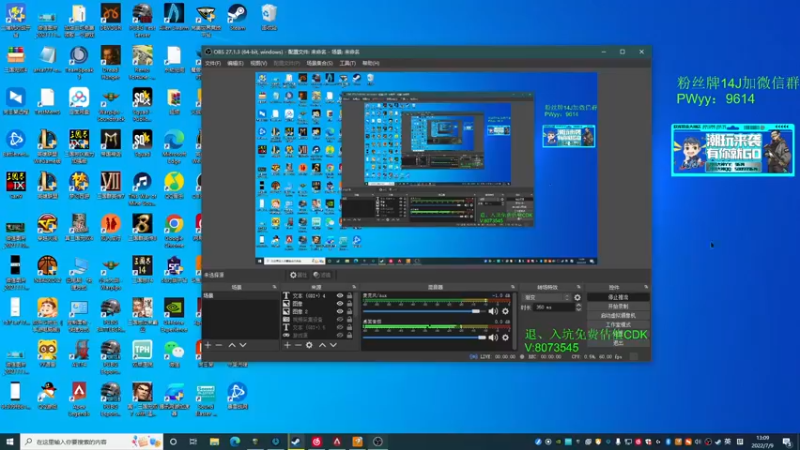
Task: Select the 场景 entry in scenes list
Action: pyautogui.click(x=241, y=295)
